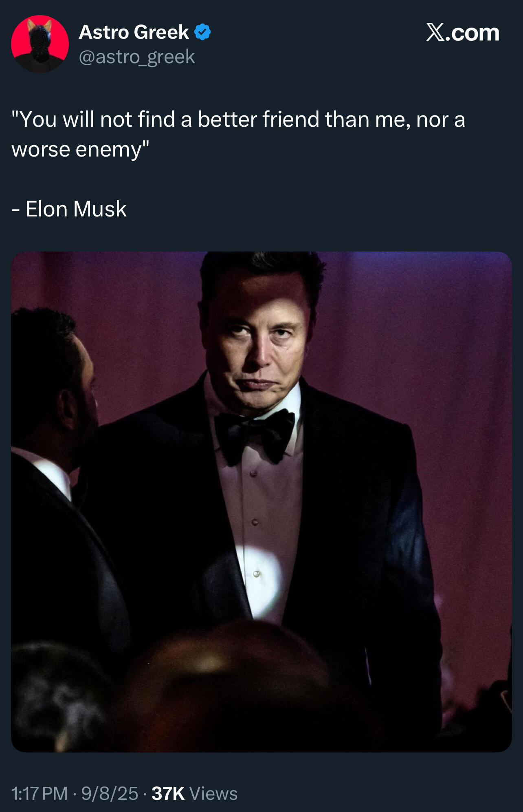Click the "- Elon Musk" attribution line
523x812 pixels.
point(69,209)
